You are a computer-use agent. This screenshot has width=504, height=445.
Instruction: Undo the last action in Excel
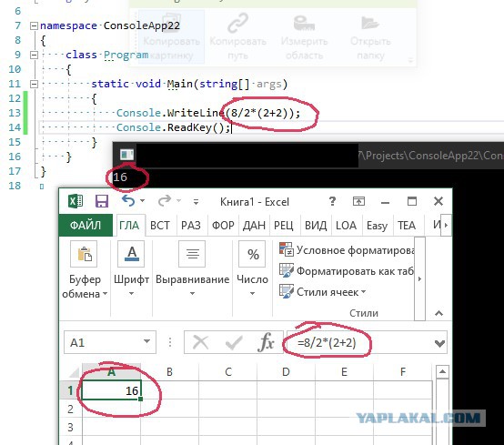point(128,201)
